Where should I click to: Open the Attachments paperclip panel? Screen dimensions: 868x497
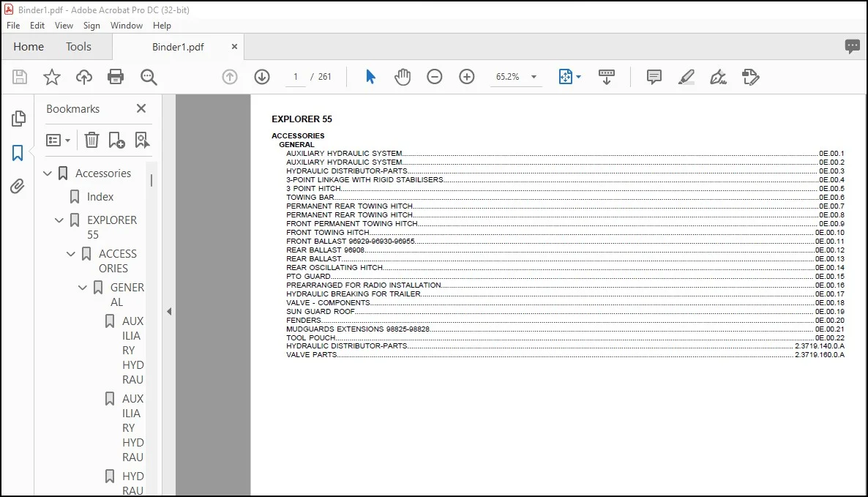click(18, 186)
